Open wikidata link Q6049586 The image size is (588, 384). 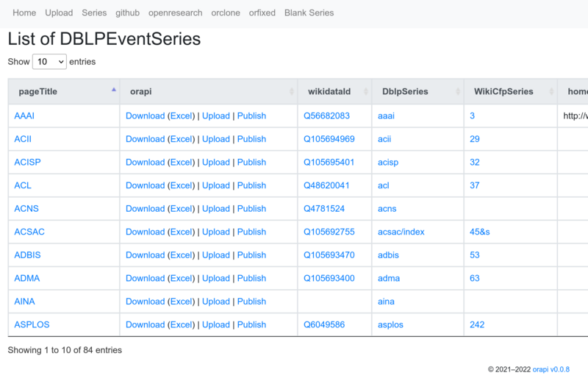pyautogui.click(x=324, y=324)
